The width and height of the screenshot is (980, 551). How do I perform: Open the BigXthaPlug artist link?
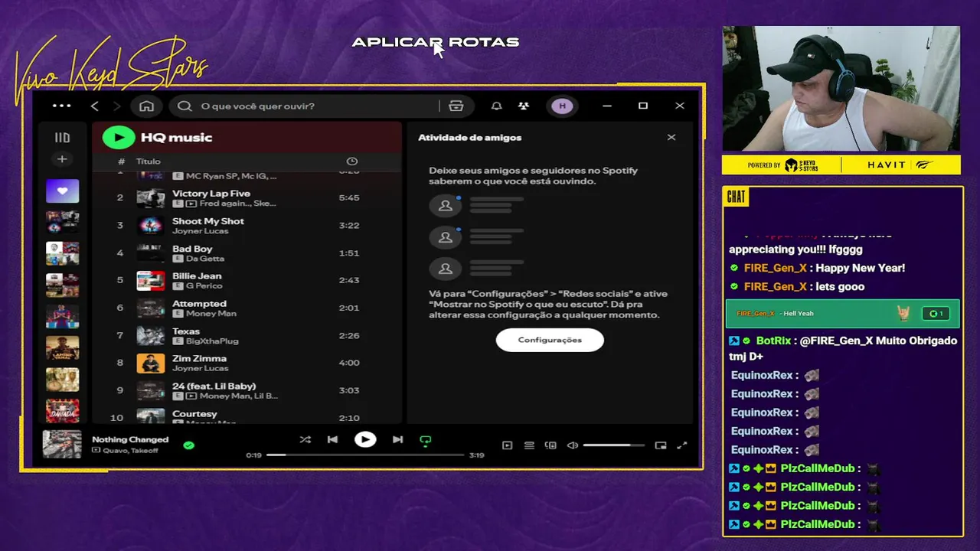(x=213, y=341)
